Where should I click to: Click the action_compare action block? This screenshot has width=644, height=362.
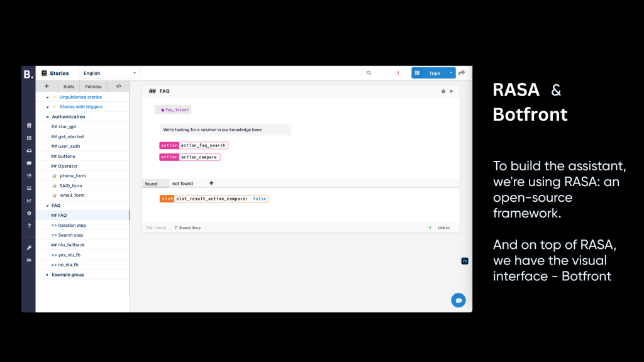[x=190, y=156]
